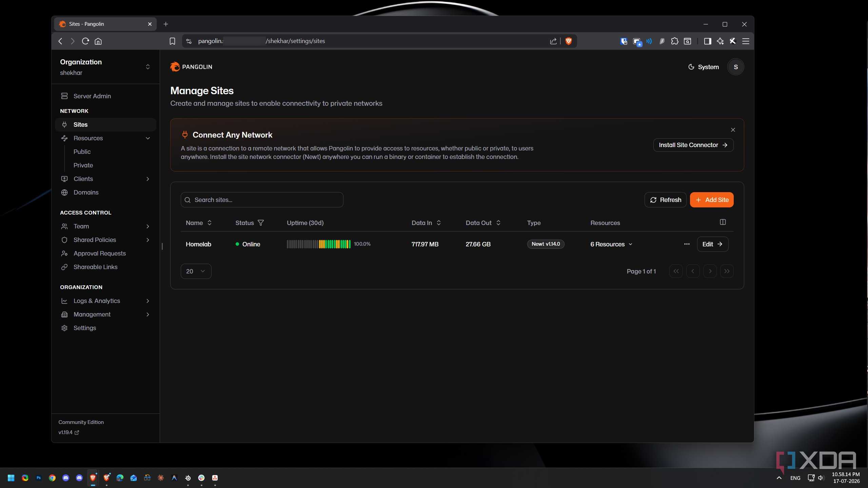Click the Homelab site name

pos(198,244)
